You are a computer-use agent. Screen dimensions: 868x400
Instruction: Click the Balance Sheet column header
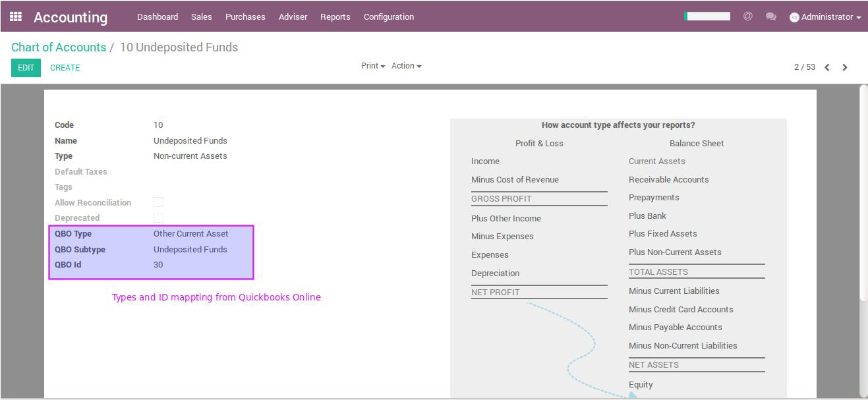(697, 143)
